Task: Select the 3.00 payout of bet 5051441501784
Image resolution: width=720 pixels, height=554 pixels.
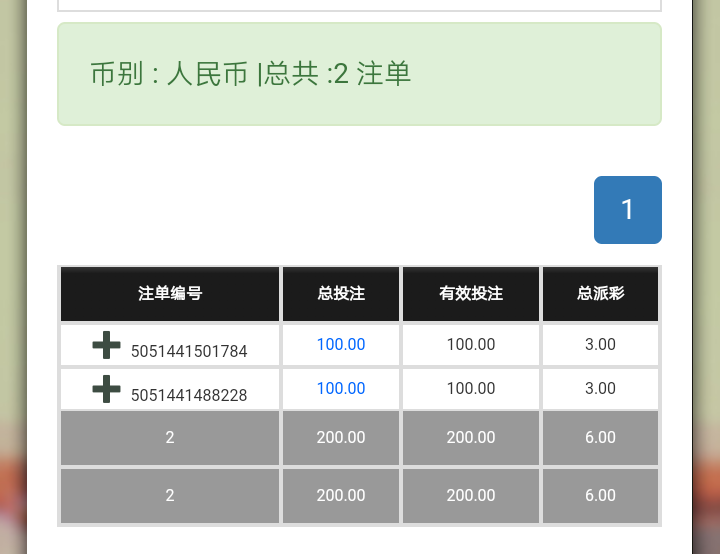Action: (x=600, y=345)
